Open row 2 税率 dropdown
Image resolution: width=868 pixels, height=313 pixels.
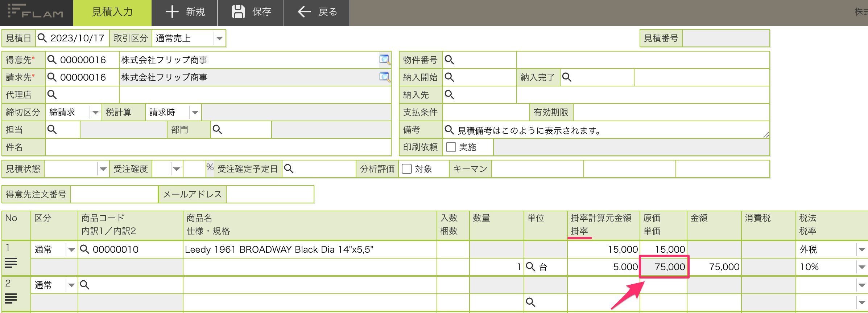point(862,302)
